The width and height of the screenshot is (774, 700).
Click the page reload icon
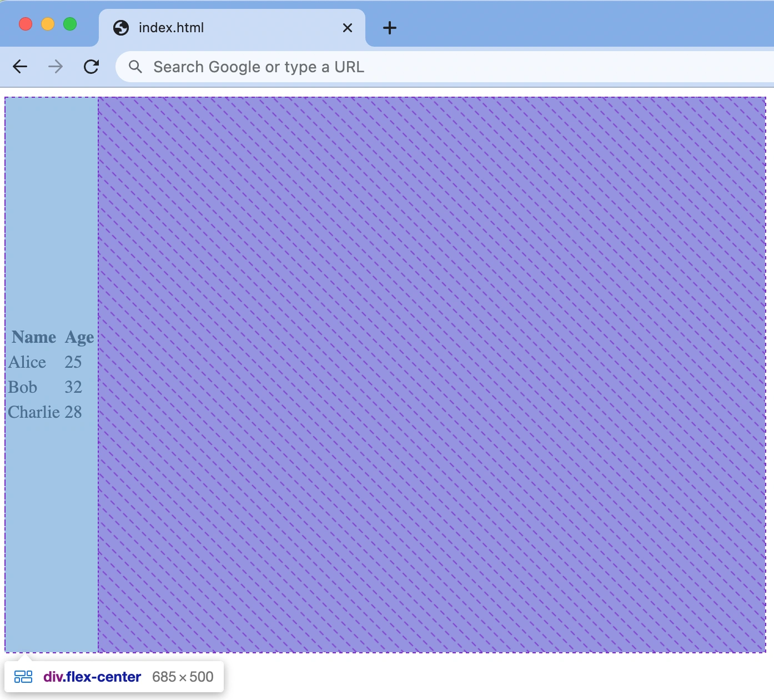pyautogui.click(x=91, y=66)
